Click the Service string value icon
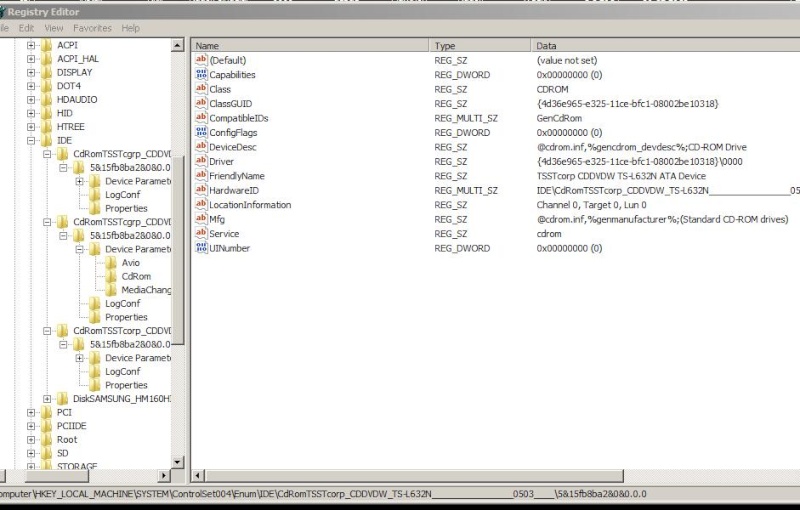Screen dimensions: 800x510 coord(201,234)
